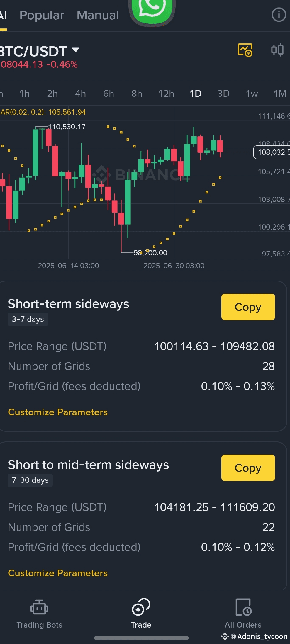The height and width of the screenshot is (644, 290).
Task: Select the 1w chart interval
Action: (x=252, y=94)
